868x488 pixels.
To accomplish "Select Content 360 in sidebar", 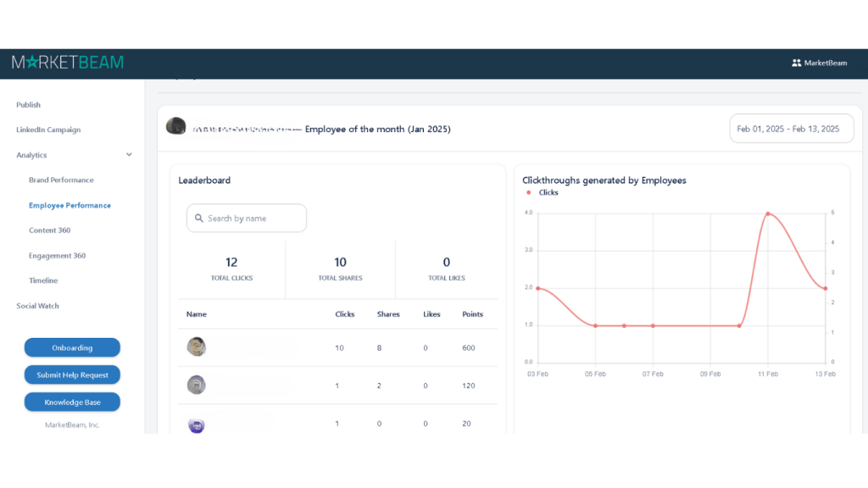I will point(49,230).
